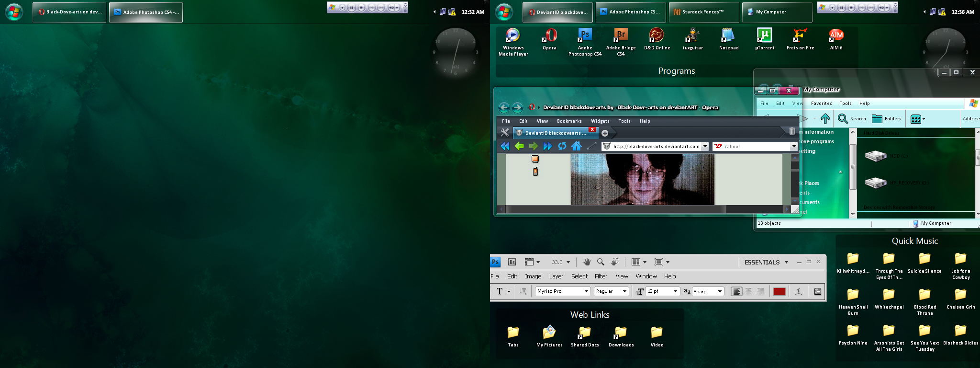Image resolution: width=980 pixels, height=368 pixels.
Task: Open the 12 pt font size dropdown
Action: tap(675, 291)
